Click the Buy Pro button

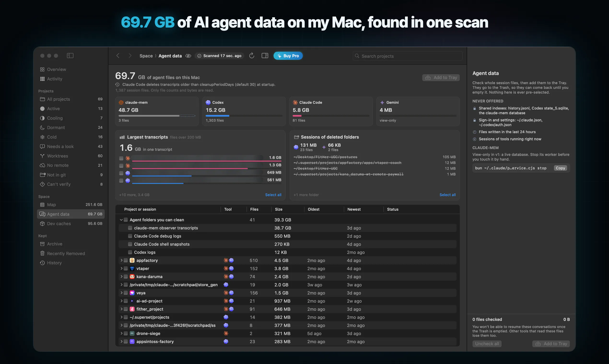click(x=288, y=56)
